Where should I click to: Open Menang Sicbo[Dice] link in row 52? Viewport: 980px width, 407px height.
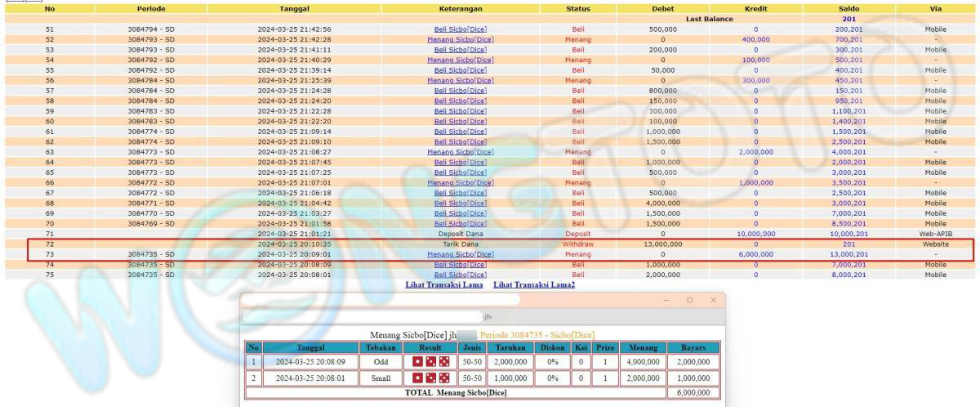tap(460, 39)
